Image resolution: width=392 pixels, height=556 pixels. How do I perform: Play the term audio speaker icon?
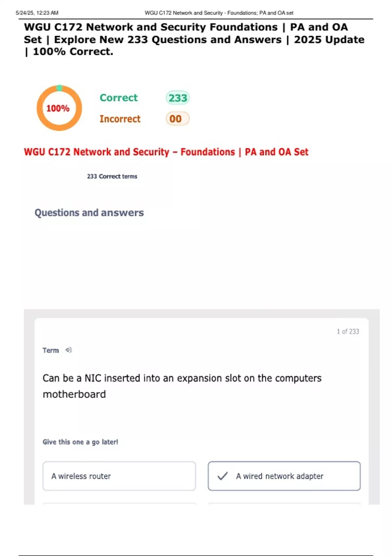click(x=69, y=350)
